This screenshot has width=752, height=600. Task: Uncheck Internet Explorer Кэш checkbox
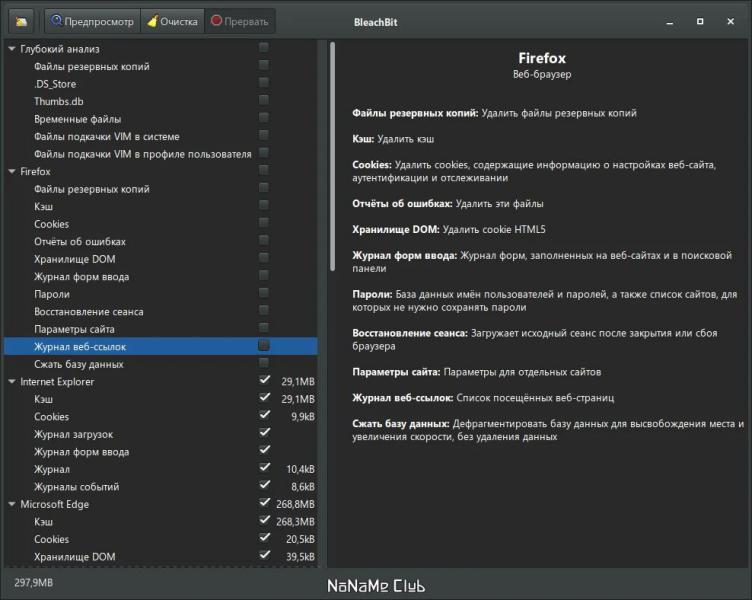coord(264,397)
